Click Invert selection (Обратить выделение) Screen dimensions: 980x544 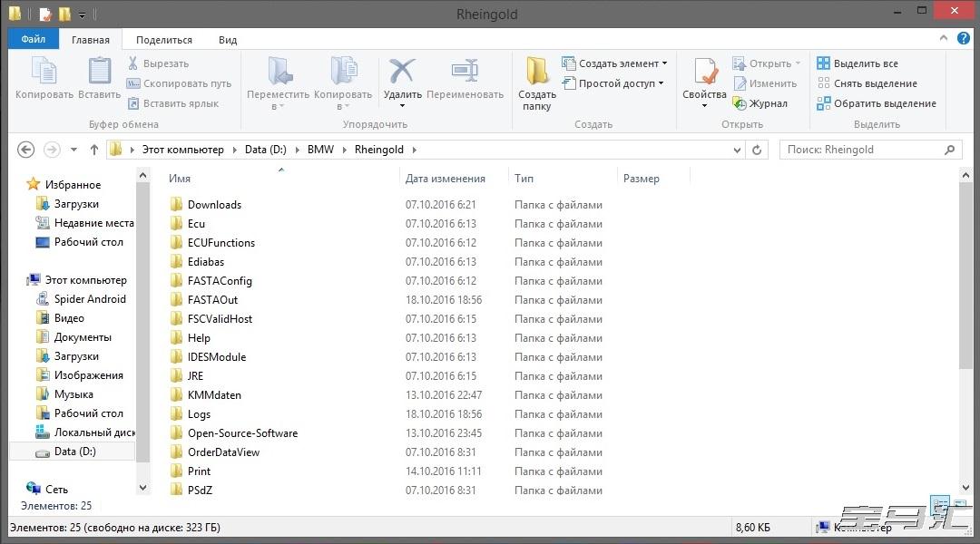[x=877, y=103]
